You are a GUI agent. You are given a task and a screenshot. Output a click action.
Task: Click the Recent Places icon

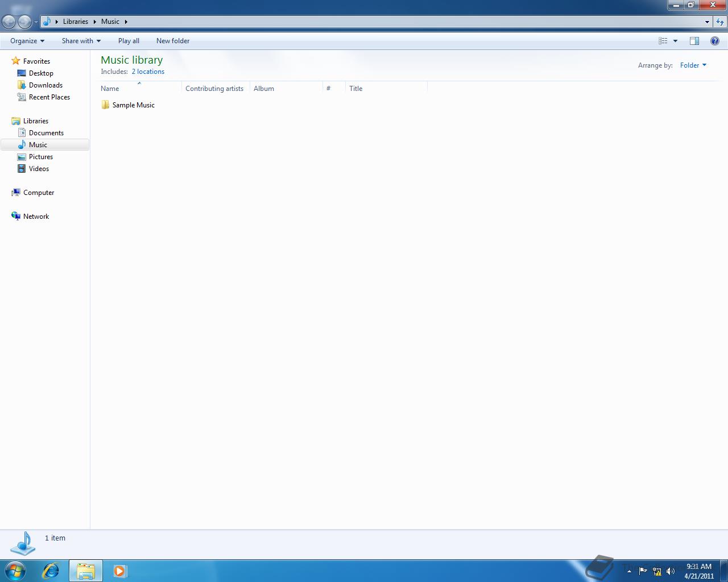point(22,97)
